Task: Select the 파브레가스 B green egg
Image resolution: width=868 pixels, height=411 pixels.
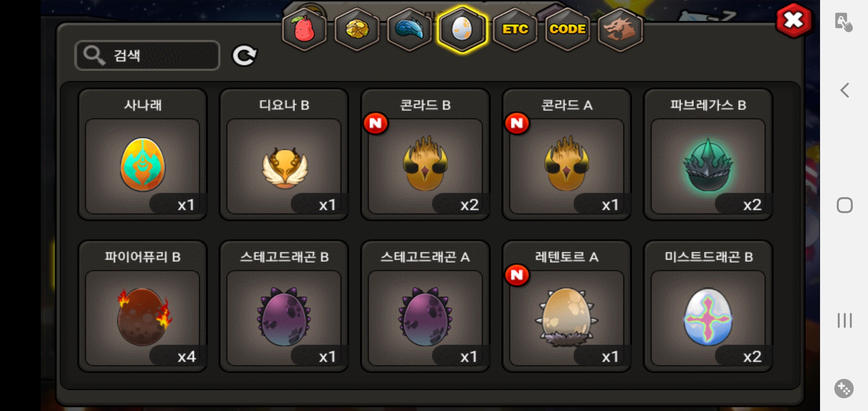Action: tap(708, 154)
